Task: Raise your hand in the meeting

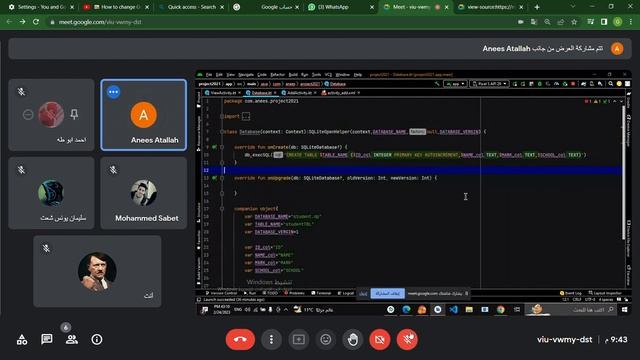Action: [x=353, y=339]
